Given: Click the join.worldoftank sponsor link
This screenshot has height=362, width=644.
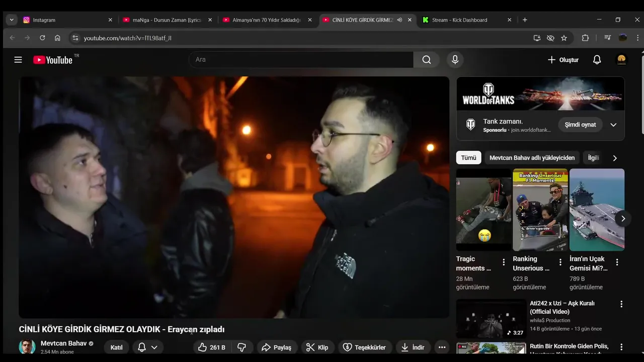Looking at the screenshot, I should point(531,130).
